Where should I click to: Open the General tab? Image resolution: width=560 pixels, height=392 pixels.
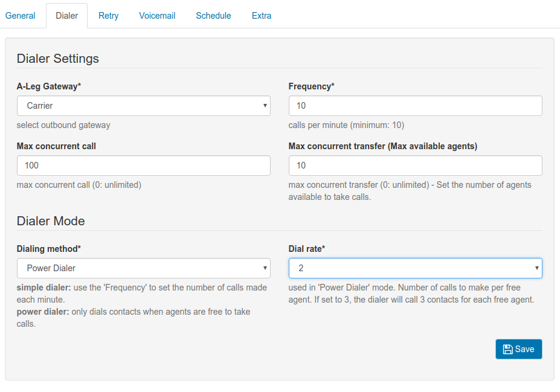20,16
